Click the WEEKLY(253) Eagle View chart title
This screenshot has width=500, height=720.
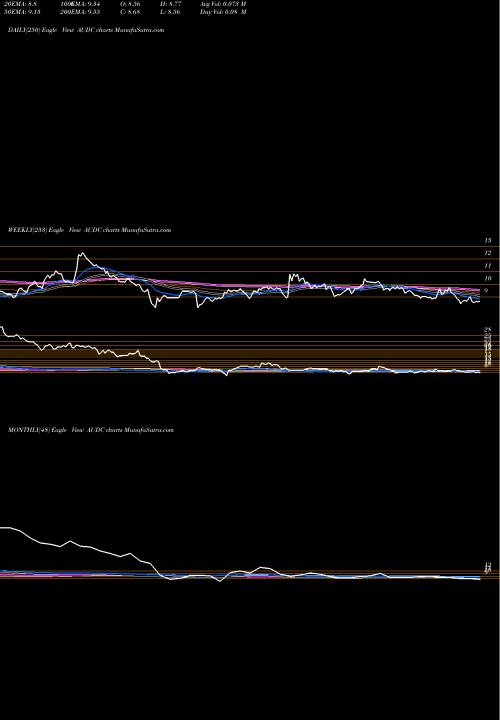90,230
